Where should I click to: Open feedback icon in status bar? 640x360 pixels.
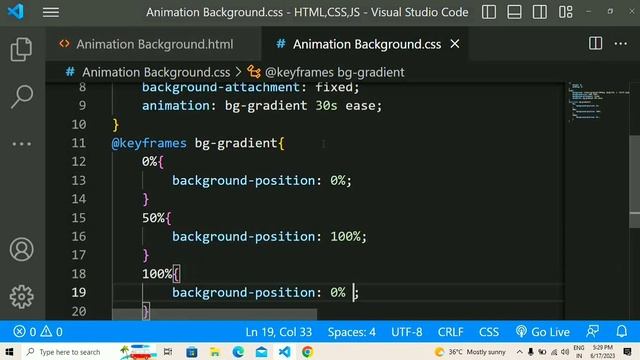[x=592, y=331]
